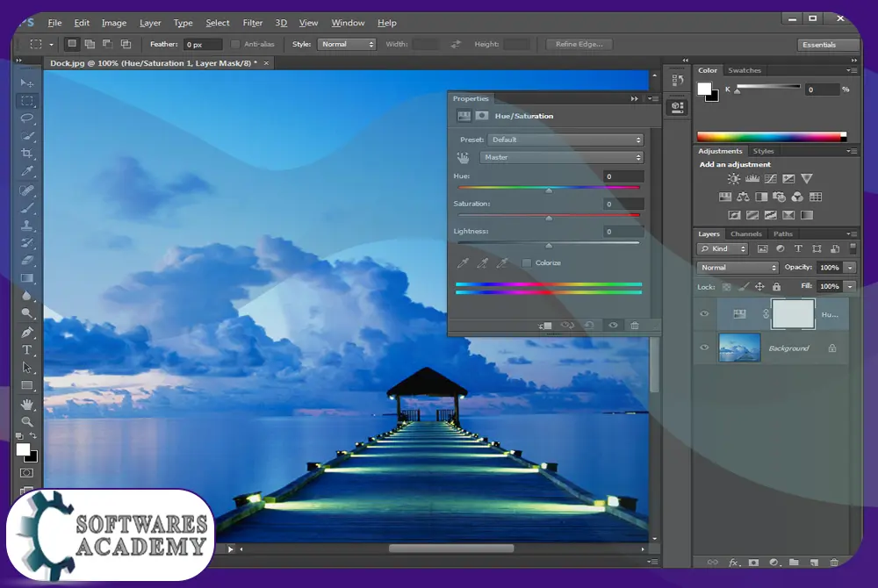Select the Eraser tool

26,260
